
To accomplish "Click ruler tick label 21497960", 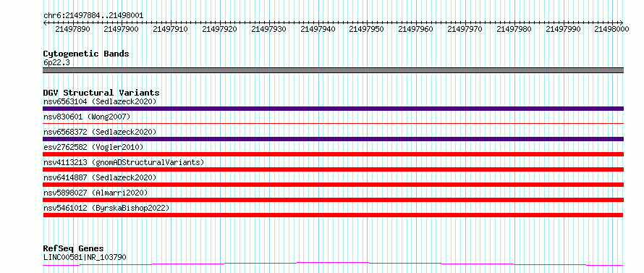I will tap(415, 29).
